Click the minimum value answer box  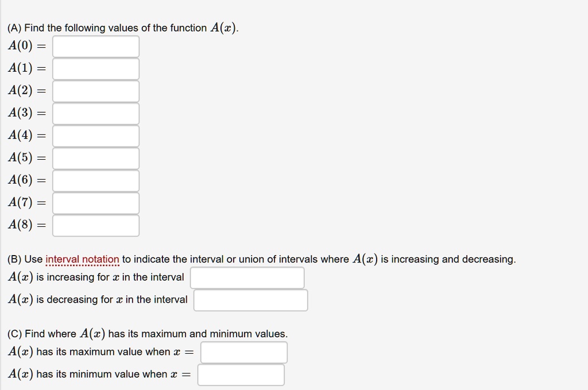click(241, 374)
